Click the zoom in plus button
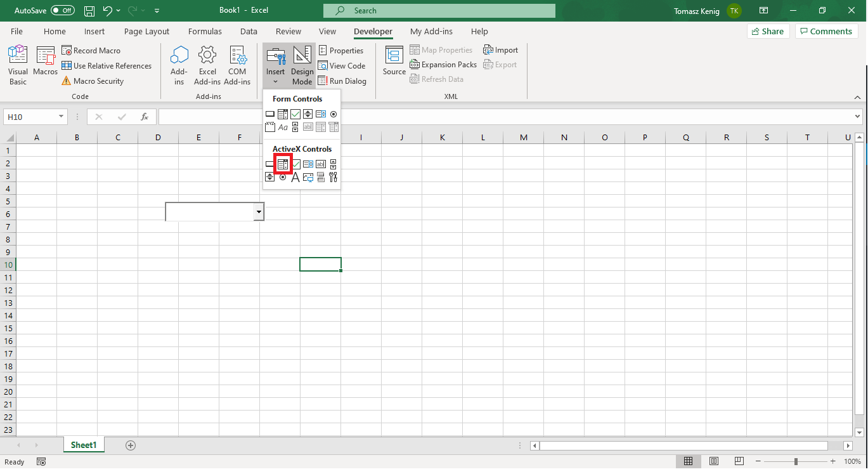Viewport: 868px width, 474px height. tap(834, 462)
